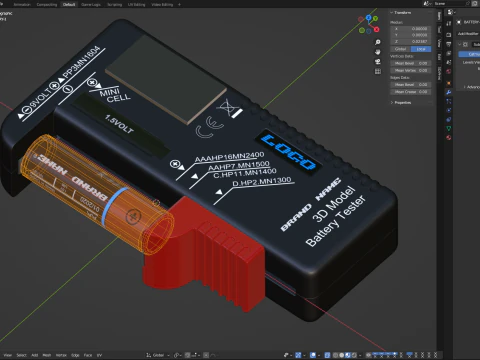Click the zoom magnifier viewport gizmo
Image resolution: width=480 pixels, height=360 pixels.
coord(378,42)
